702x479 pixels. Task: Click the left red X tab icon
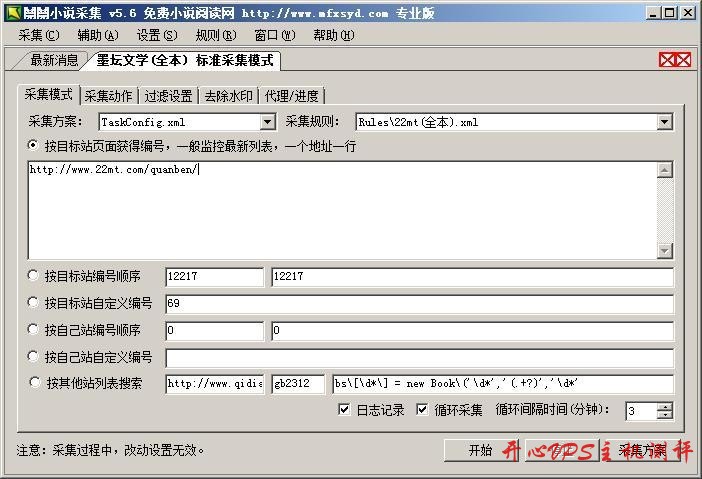pyautogui.click(x=667, y=60)
